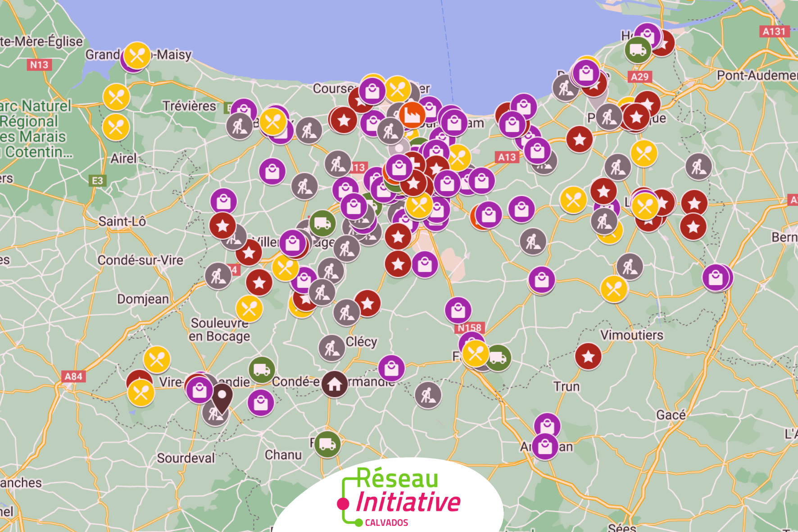This screenshot has width=798, height=532.
Task: Click the Pont-Audemer town label
Action: pos(757,75)
